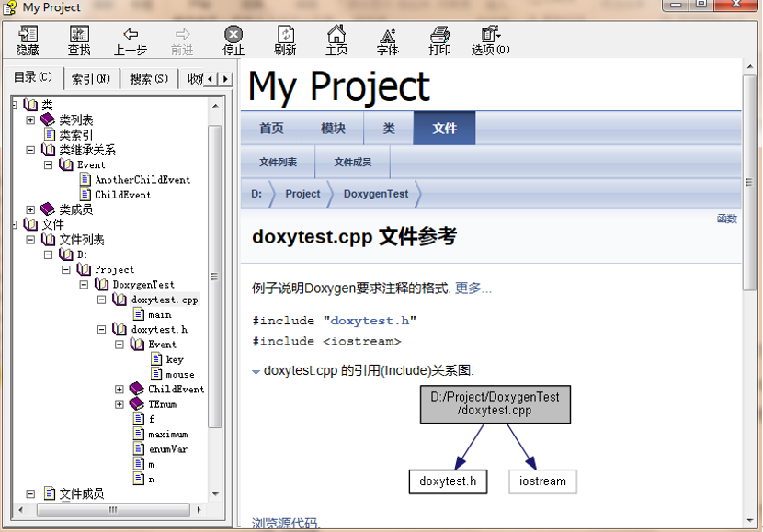Expand the 类成员 tree node
The width and height of the screenshot is (763, 532).
click(30, 209)
